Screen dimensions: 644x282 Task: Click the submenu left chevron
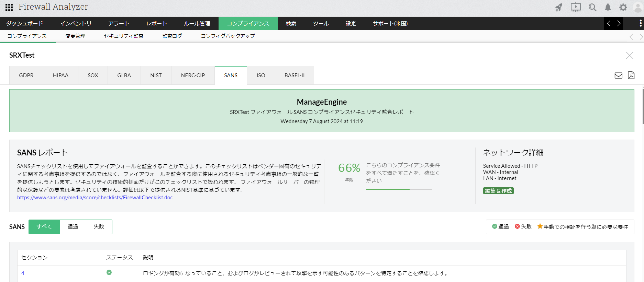click(631, 37)
